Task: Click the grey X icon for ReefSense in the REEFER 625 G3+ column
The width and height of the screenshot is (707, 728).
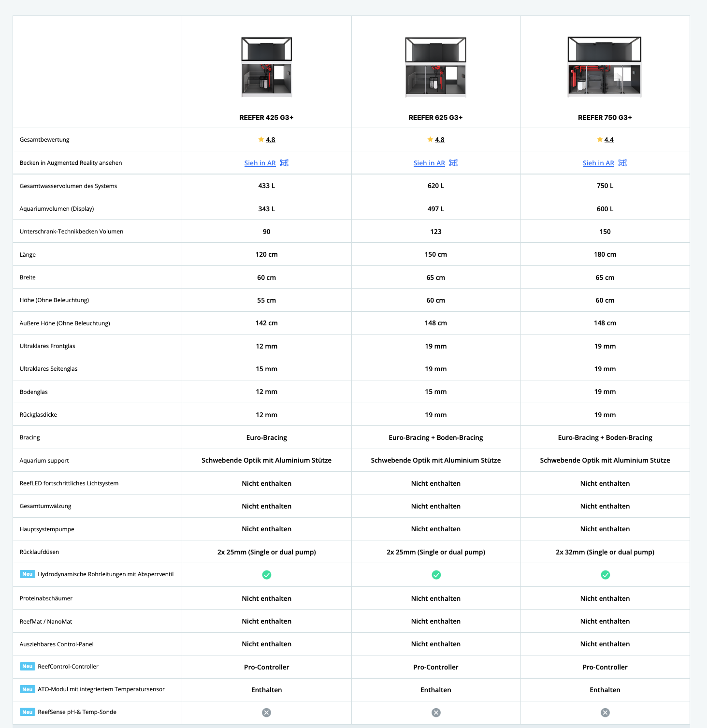Action: [436, 713]
